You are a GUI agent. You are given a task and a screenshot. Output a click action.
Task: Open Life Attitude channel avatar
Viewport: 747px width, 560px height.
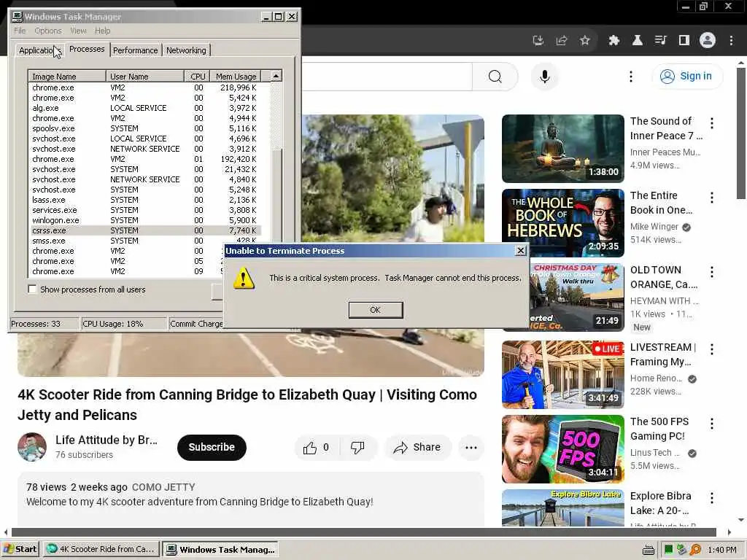(x=32, y=447)
